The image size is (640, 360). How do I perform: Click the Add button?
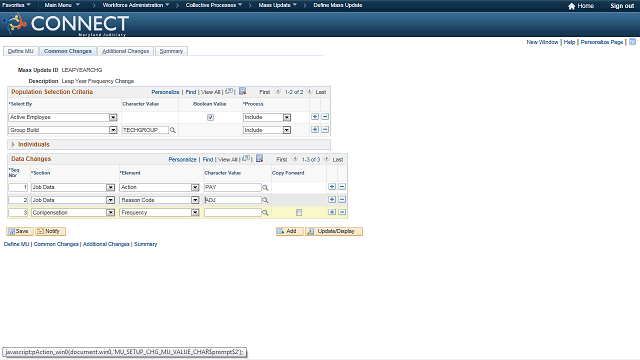coord(289,231)
